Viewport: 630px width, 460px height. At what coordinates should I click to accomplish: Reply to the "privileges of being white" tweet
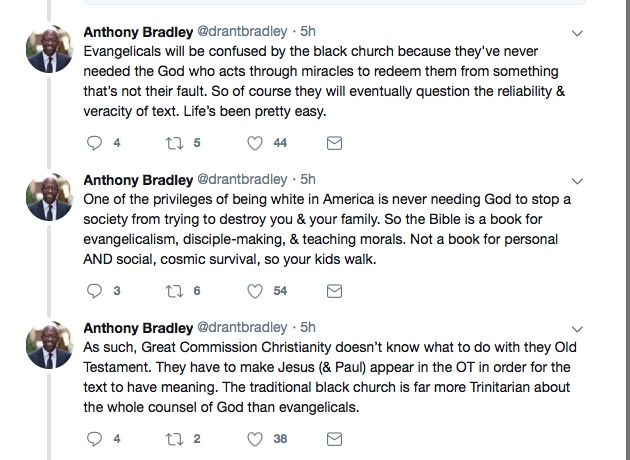[96, 291]
